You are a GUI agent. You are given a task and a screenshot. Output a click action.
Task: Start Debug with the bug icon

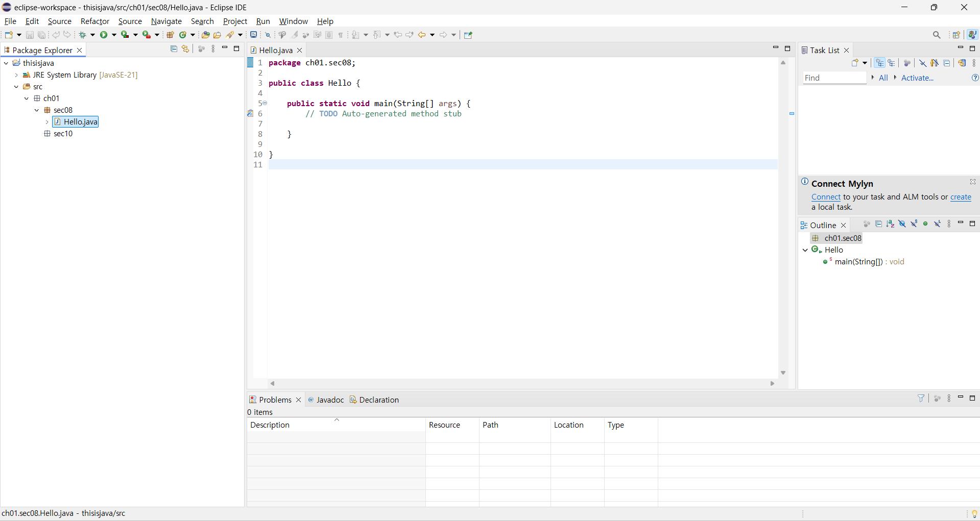pyautogui.click(x=83, y=35)
